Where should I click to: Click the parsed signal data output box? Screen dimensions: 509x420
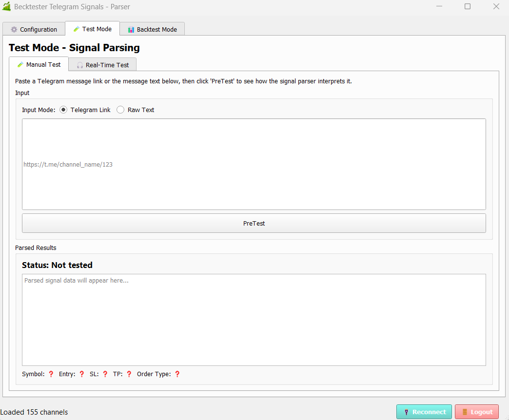254,320
